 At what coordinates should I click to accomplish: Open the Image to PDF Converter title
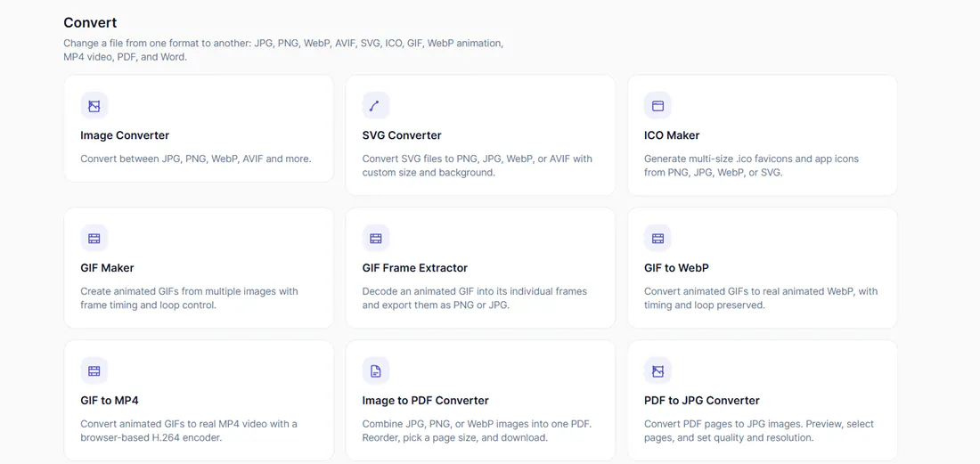point(426,400)
